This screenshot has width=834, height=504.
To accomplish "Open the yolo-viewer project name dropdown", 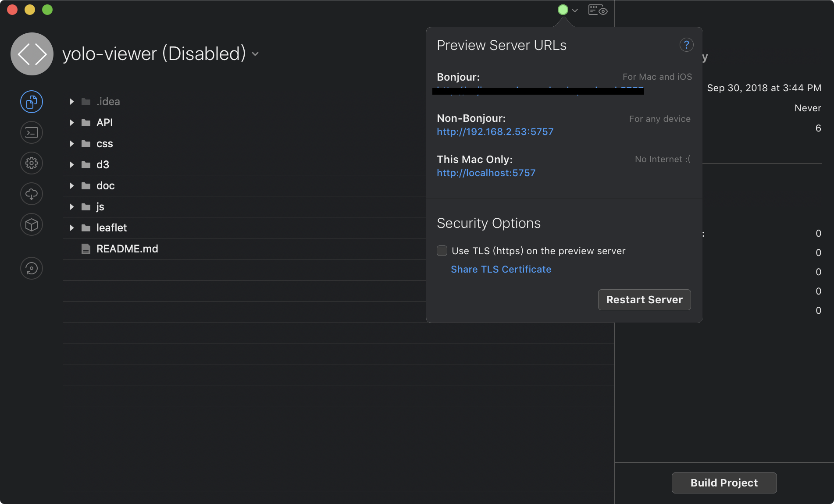I will (256, 54).
